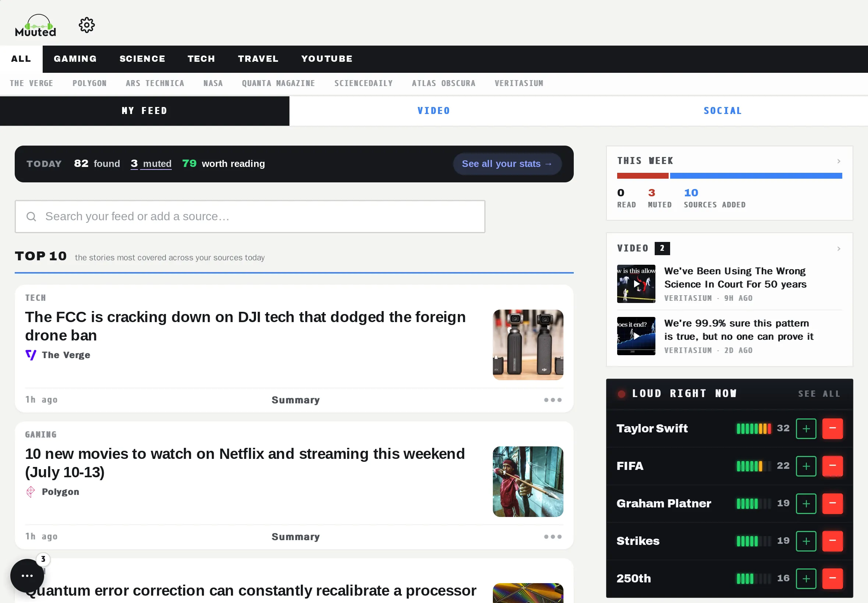The width and height of the screenshot is (868, 603).
Task: Filter by Ars Technica source
Action: (x=155, y=83)
